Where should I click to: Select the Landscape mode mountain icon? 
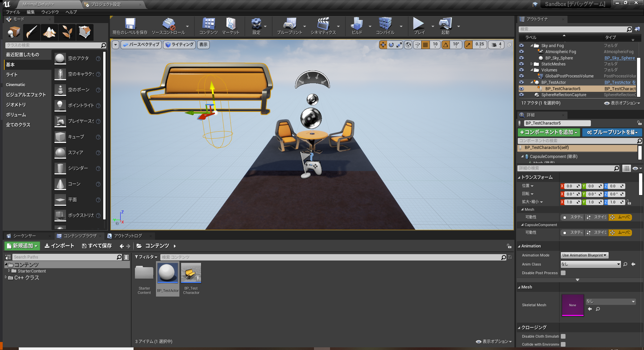[x=49, y=32]
